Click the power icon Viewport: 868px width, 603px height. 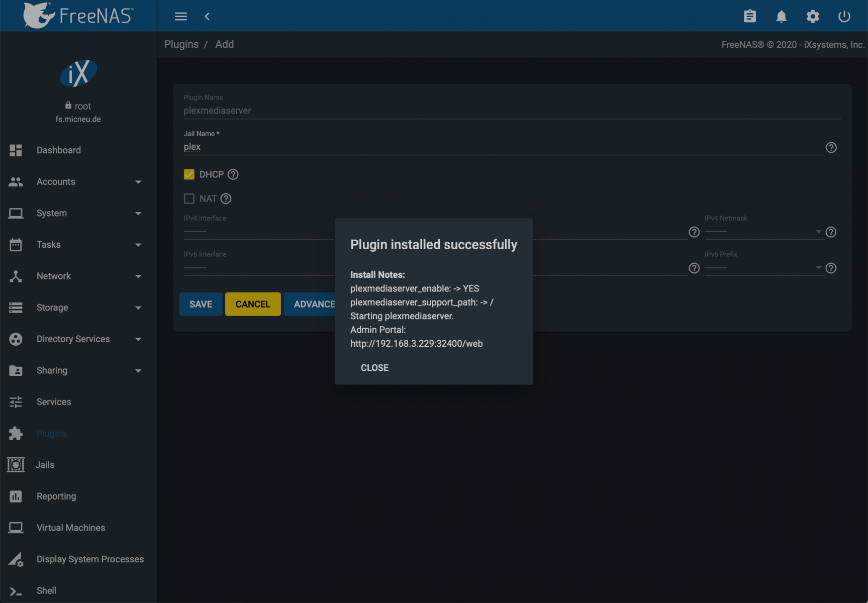[x=844, y=17]
